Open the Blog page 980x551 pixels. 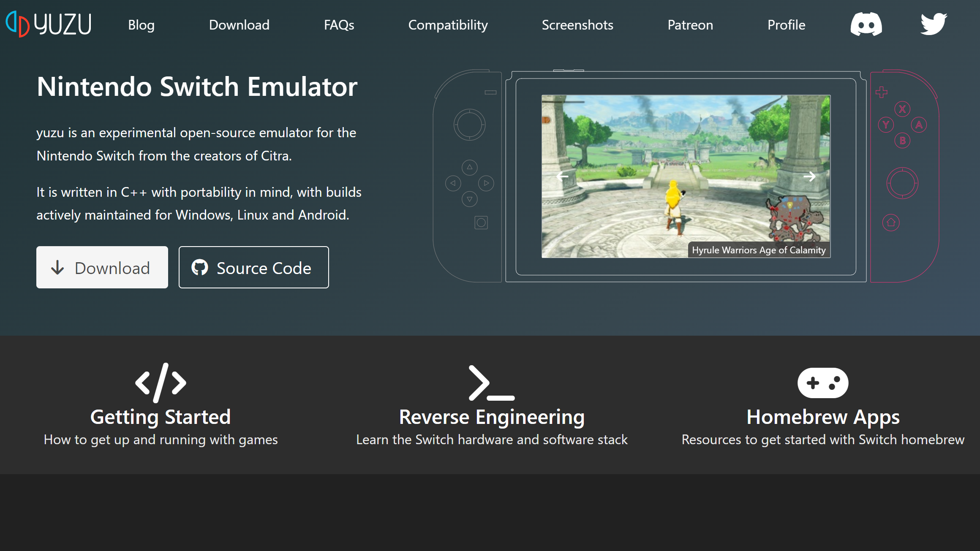pos(141,25)
